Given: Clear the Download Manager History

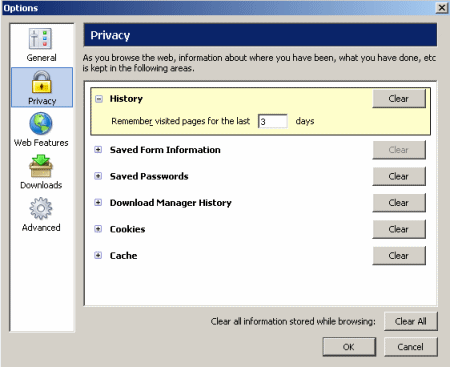Looking at the screenshot, I should (x=399, y=203).
